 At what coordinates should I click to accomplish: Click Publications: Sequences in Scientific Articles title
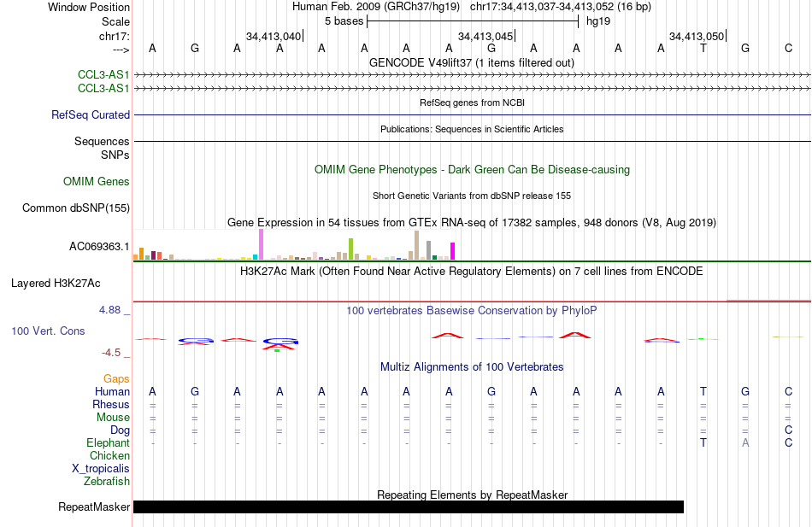472,130
